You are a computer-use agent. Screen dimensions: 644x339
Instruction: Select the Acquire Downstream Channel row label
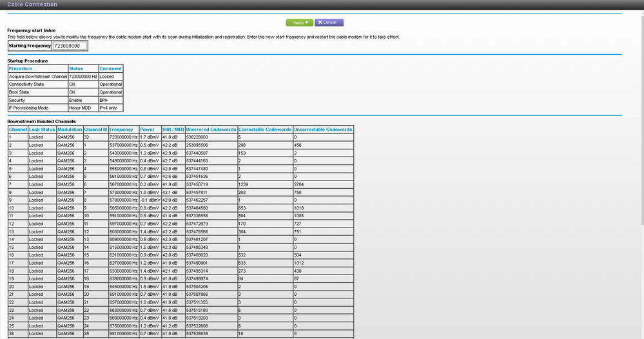pyautogui.click(x=37, y=76)
